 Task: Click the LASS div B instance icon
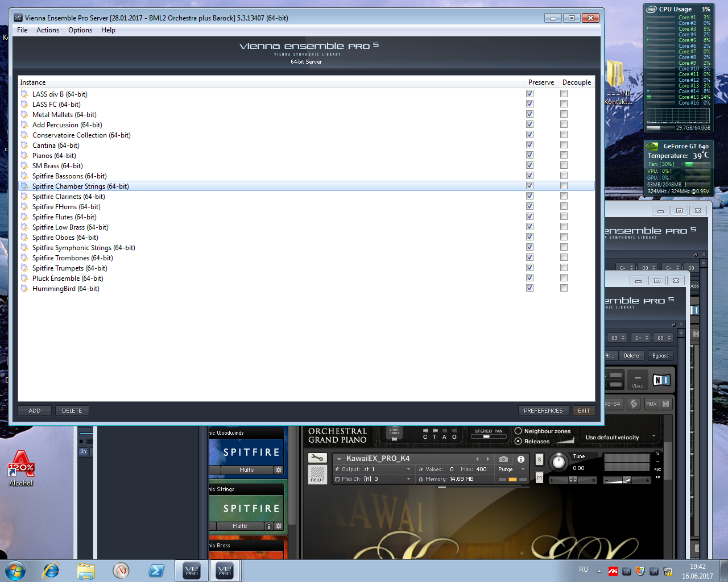tap(24, 94)
